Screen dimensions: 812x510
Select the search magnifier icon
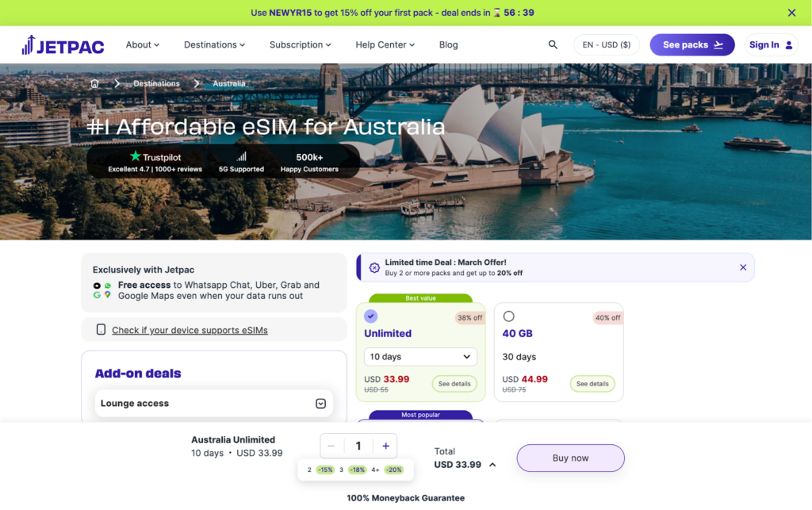pos(553,44)
